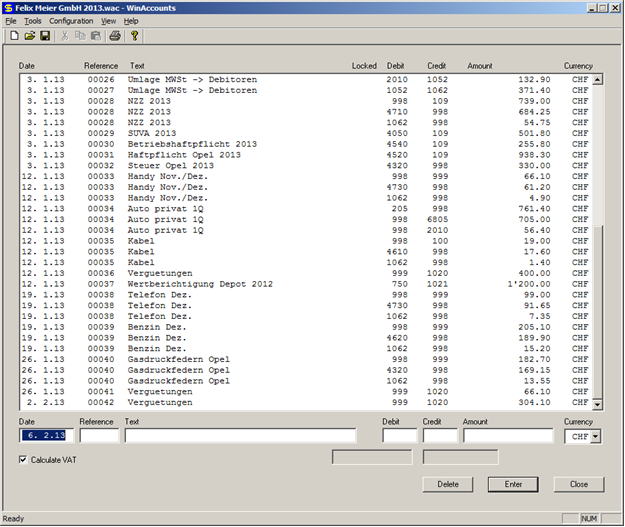
Task: Click the New file toolbar icon
Action: click(x=14, y=36)
